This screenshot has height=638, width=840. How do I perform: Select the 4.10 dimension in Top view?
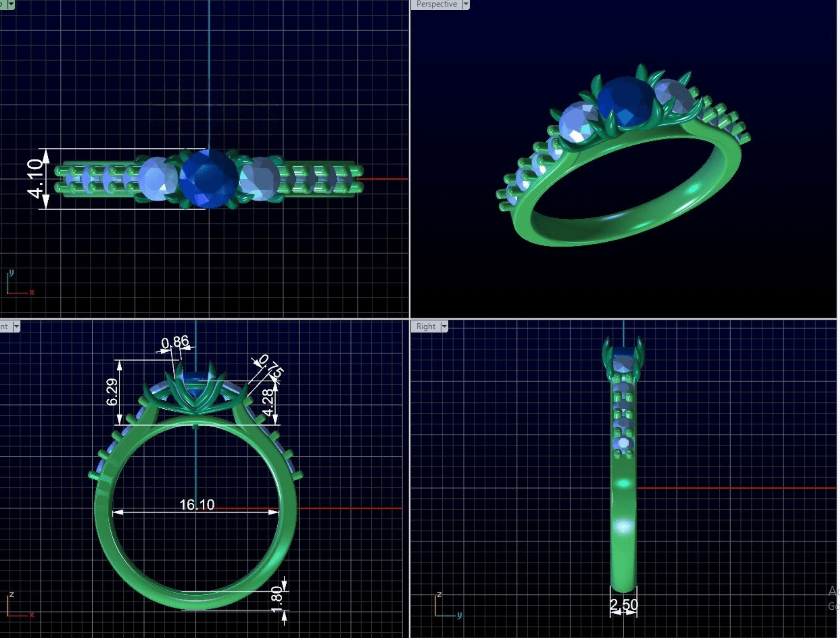[x=35, y=179]
